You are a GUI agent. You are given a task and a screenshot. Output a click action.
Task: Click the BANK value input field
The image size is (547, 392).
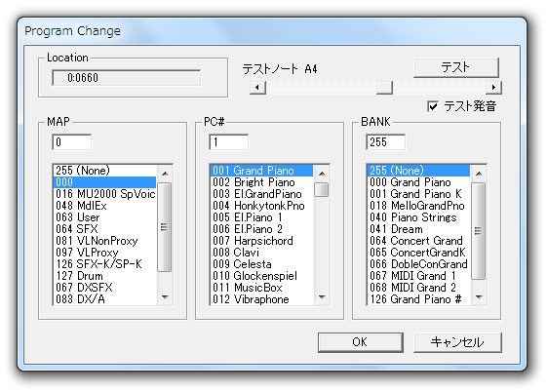[x=386, y=142]
